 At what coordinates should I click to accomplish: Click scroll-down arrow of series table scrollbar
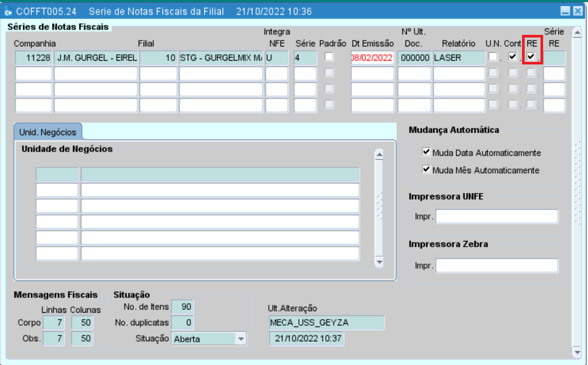[577, 352]
